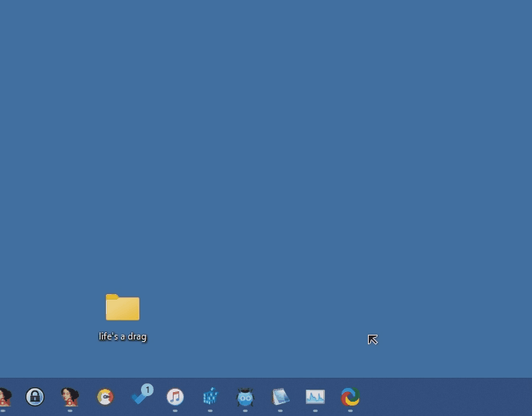Image resolution: width=532 pixels, height=416 pixels.
Task: Click the fully visible woman portrait taskbar icon
Action: click(70, 397)
